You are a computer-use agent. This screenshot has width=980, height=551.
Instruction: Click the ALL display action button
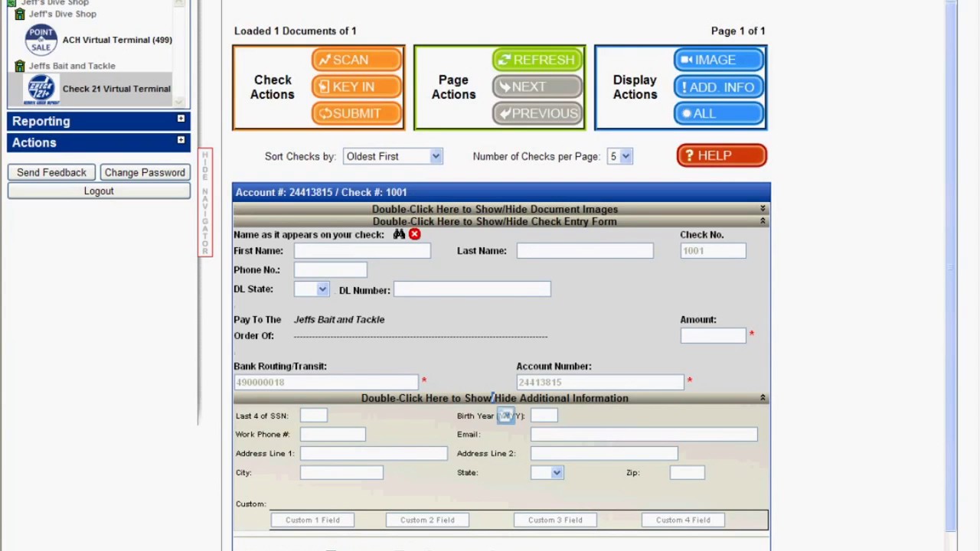coord(719,113)
